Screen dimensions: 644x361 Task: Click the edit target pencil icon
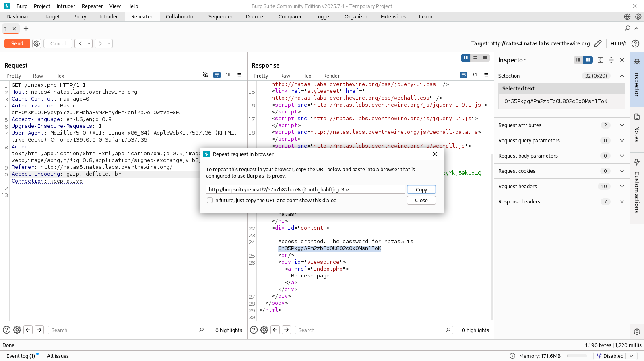(x=598, y=43)
